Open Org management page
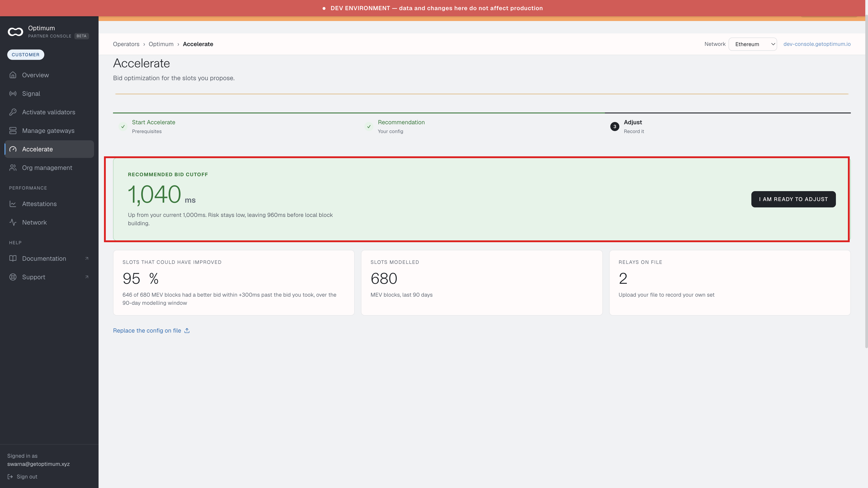 (x=49, y=167)
